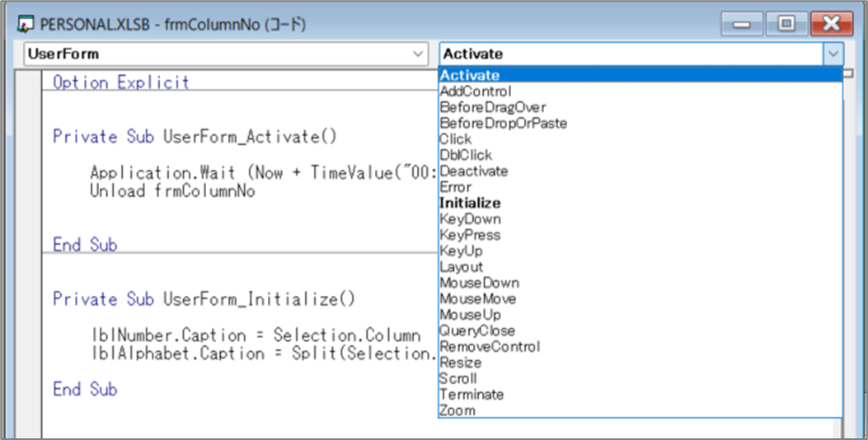Collapse the Activate procedure dropdown arrow
Viewport: 868px width, 440px height.
833,54
